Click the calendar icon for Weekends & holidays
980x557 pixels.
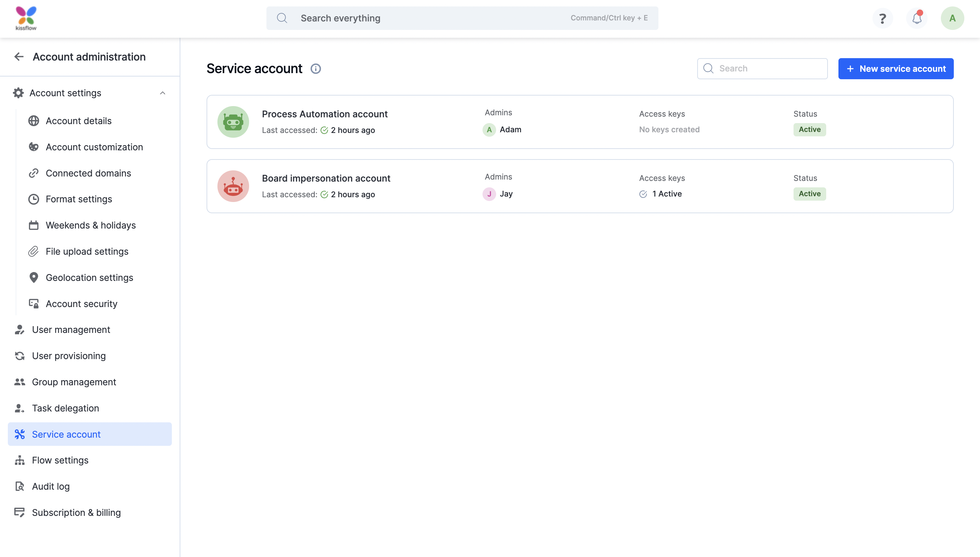pyautogui.click(x=34, y=225)
